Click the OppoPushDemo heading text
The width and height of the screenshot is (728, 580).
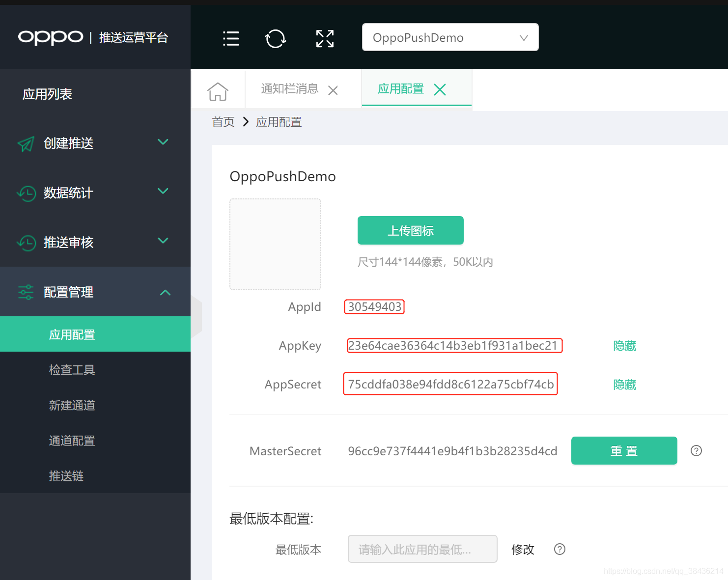pyautogui.click(x=283, y=176)
